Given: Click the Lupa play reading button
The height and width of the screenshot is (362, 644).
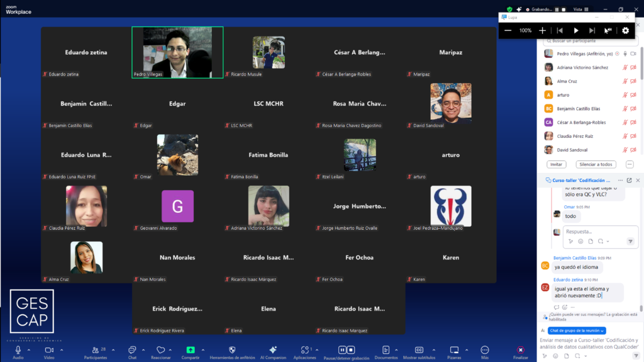Looking at the screenshot, I should (x=576, y=30).
